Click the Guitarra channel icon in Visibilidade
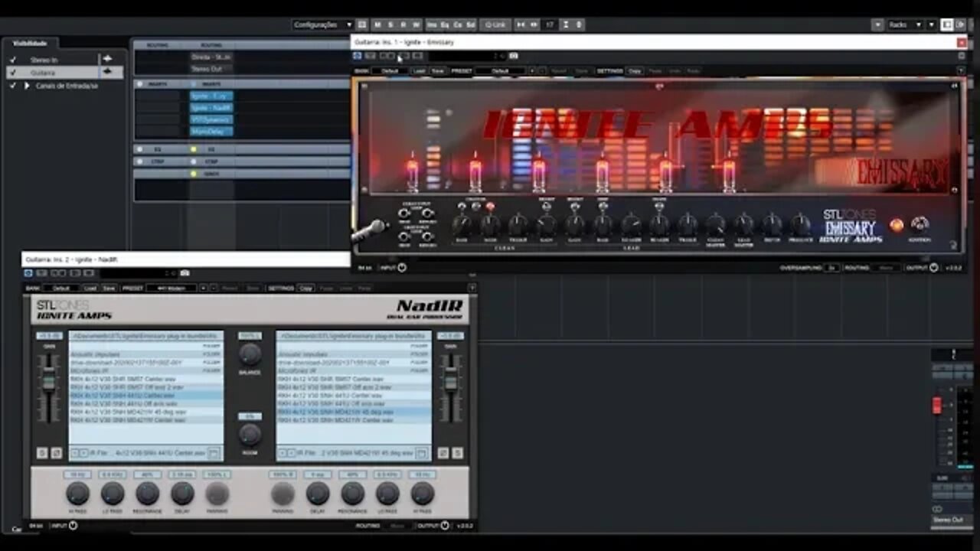Viewport: 980px width, 551px height. click(x=107, y=73)
